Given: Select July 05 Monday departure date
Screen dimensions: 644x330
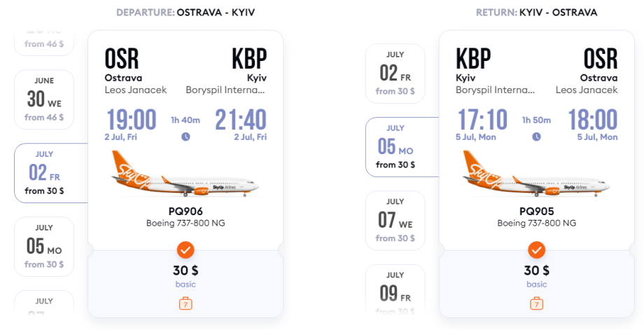Looking at the screenshot, I should [x=44, y=247].
